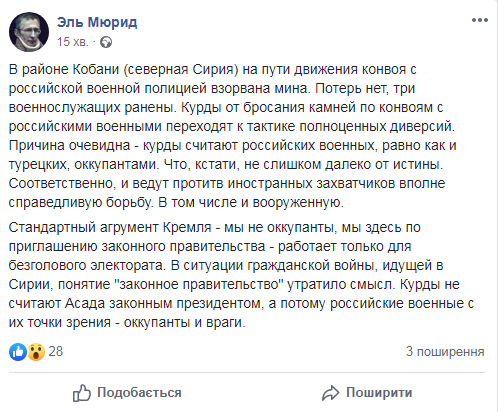The image size is (498, 412).
Task: Click the paragraph starting with Стандартный агрумент Кремля
Action: [241, 275]
